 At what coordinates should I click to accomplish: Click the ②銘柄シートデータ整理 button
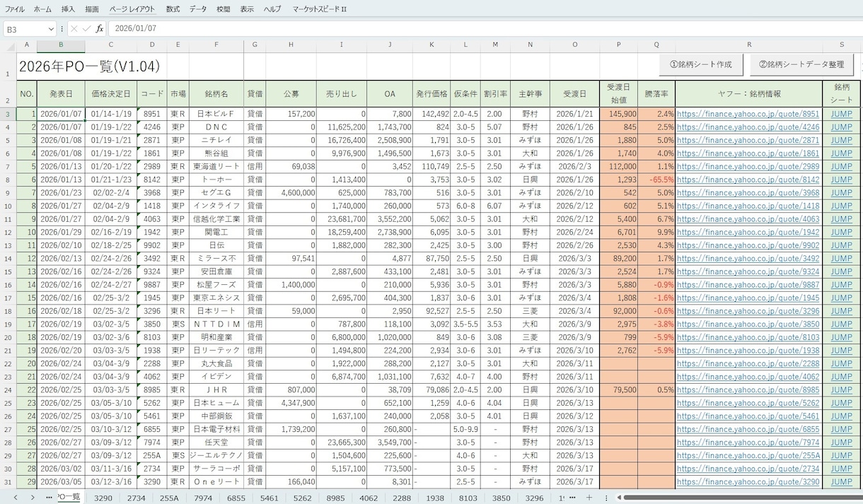[801, 64]
